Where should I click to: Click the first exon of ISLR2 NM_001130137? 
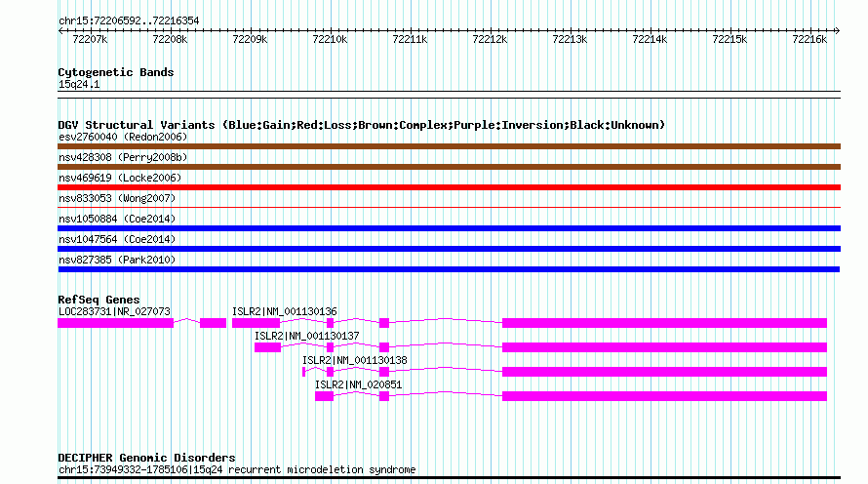268,347
